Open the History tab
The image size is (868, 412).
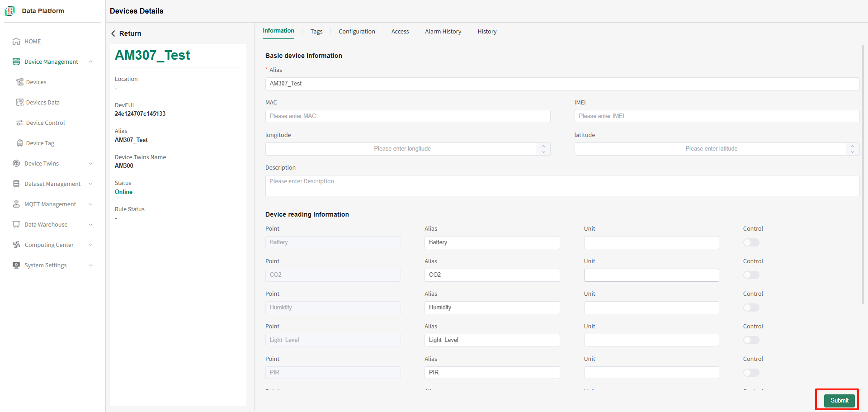coord(487,31)
